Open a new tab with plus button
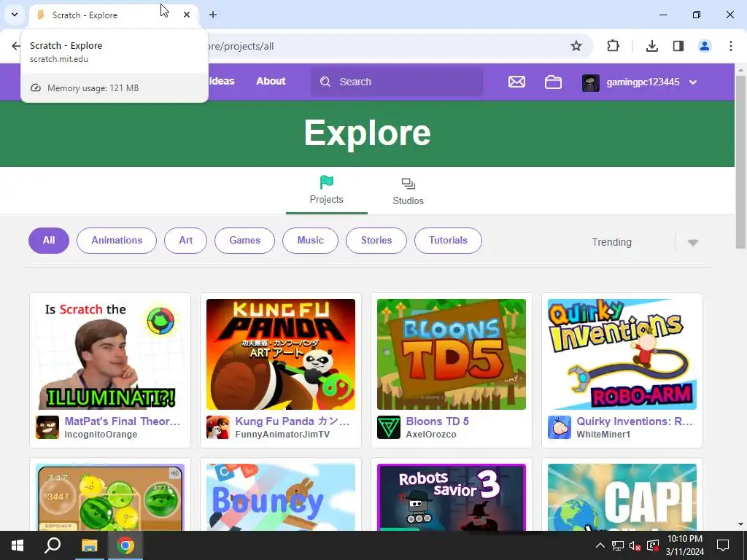The width and height of the screenshot is (747, 560). [213, 15]
